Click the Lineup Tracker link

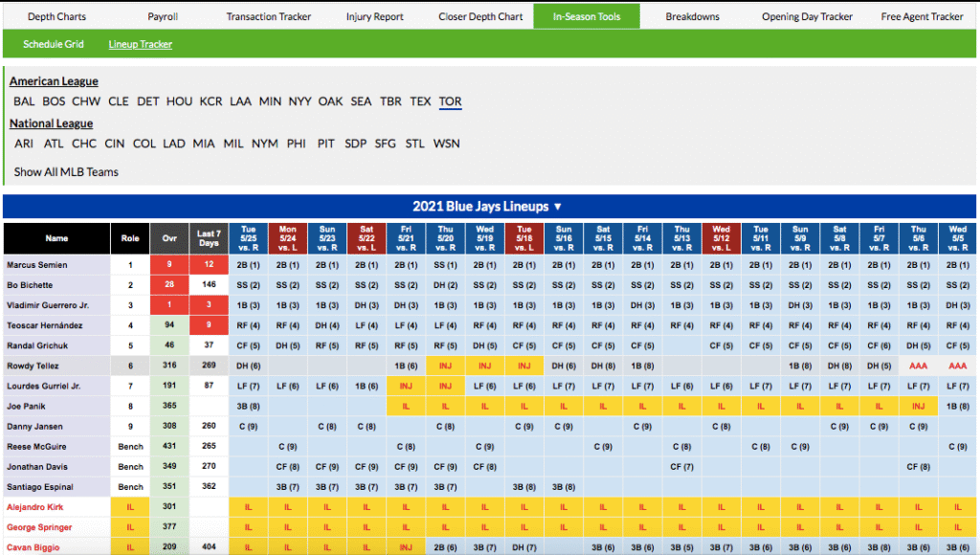tap(141, 44)
